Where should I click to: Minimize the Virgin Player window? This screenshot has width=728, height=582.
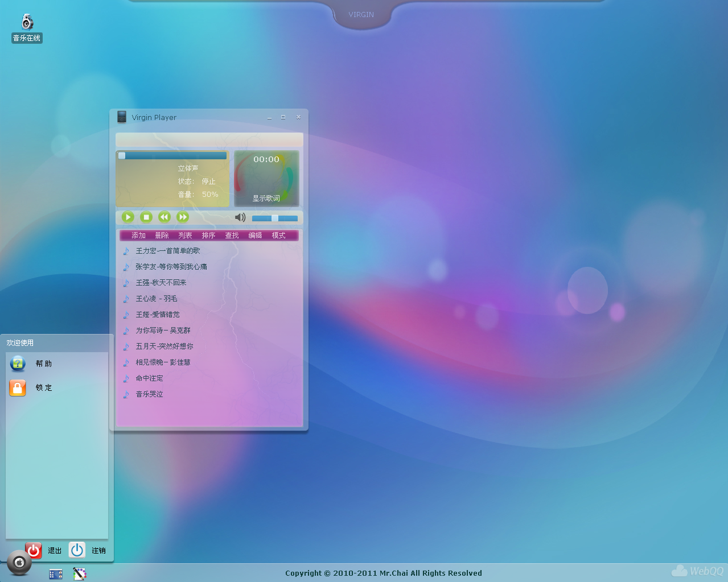270,117
